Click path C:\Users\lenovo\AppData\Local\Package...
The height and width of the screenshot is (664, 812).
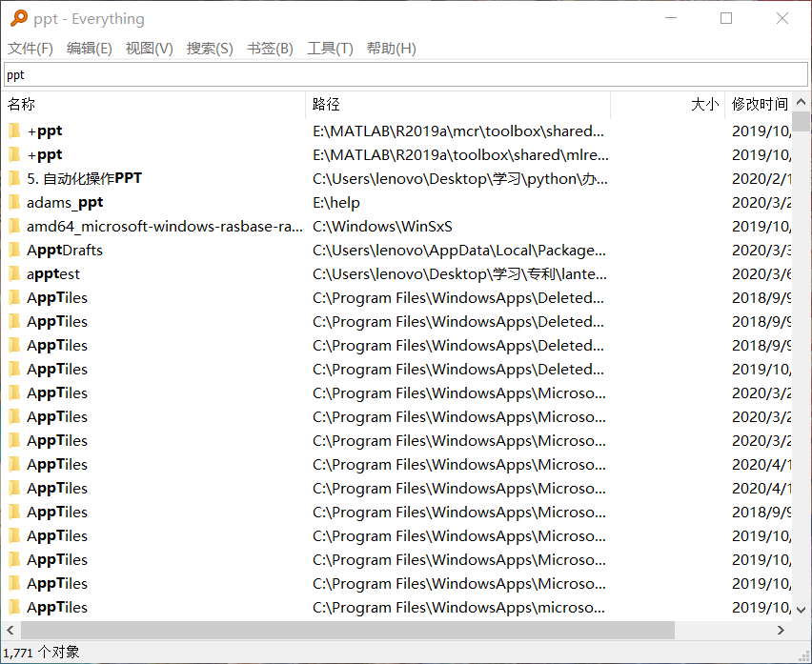click(x=458, y=250)
